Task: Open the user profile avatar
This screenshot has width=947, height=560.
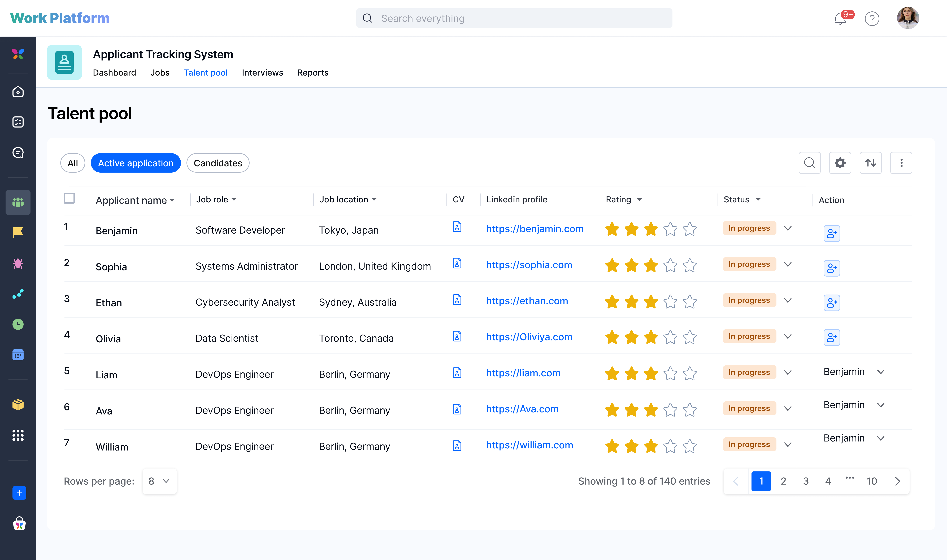Action: pyautogui.click(x=908, y=18)
